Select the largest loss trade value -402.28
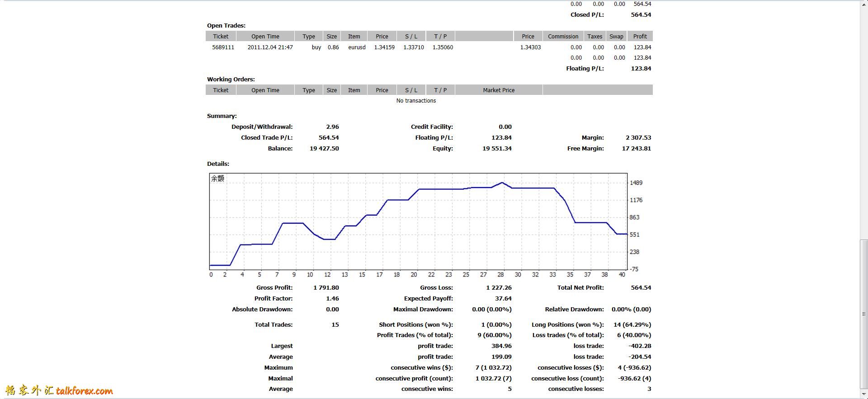The height and width of the screenshot is (399, 868). tap(640, 346)
